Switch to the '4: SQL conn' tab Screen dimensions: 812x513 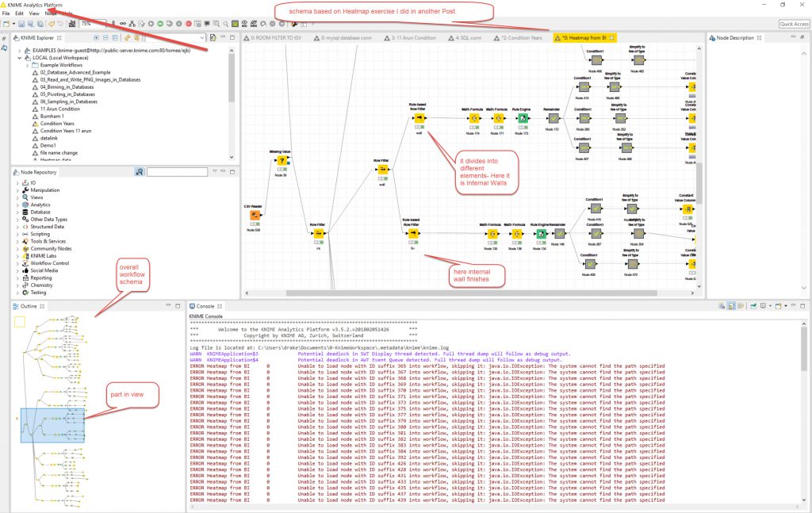(470, 37)
